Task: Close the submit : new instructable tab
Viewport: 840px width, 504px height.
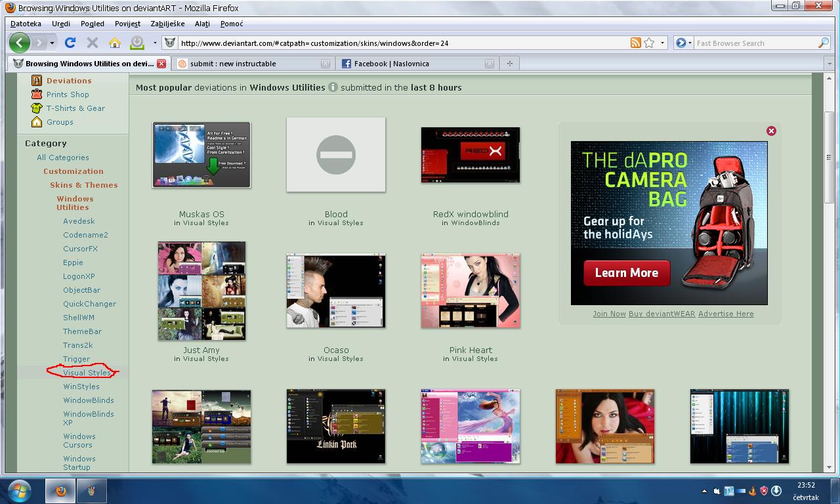Action: [x=325, y=64]
